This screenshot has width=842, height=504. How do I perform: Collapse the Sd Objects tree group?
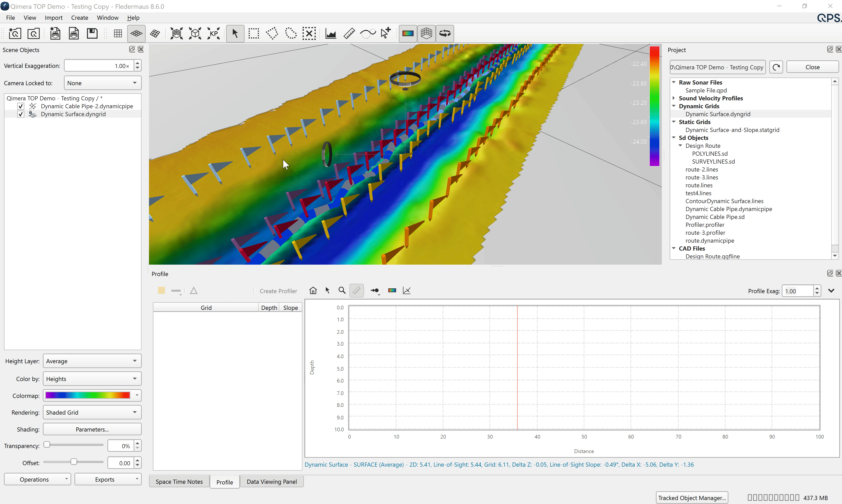(x=674, y=137)
